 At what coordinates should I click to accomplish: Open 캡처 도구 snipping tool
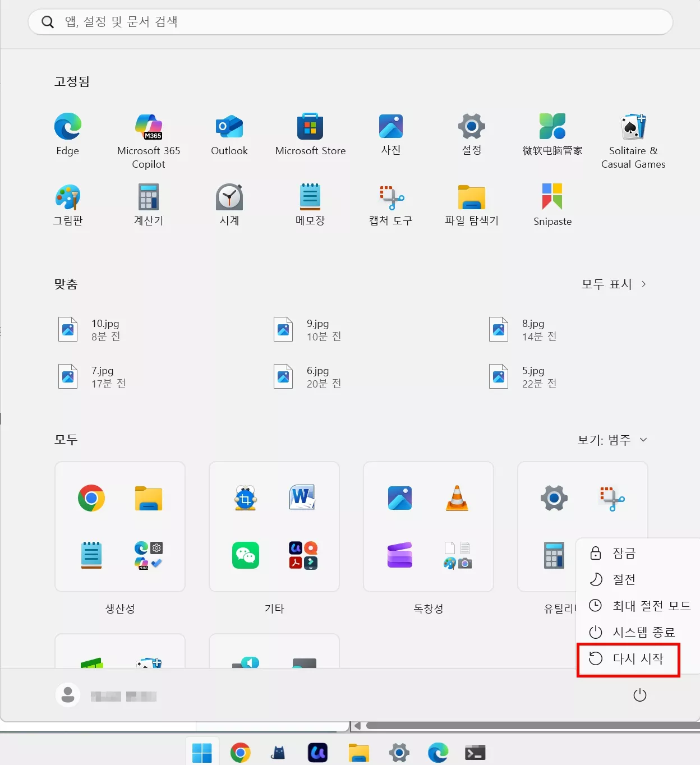(391, 196)
